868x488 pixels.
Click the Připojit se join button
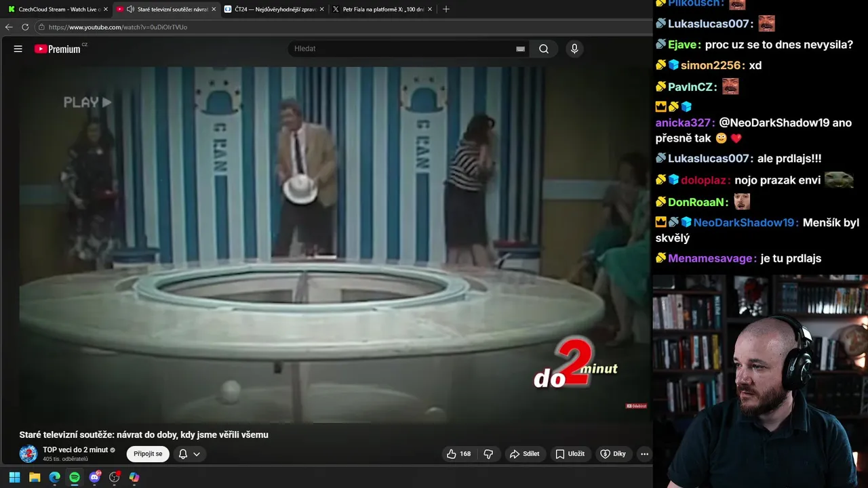148,453
